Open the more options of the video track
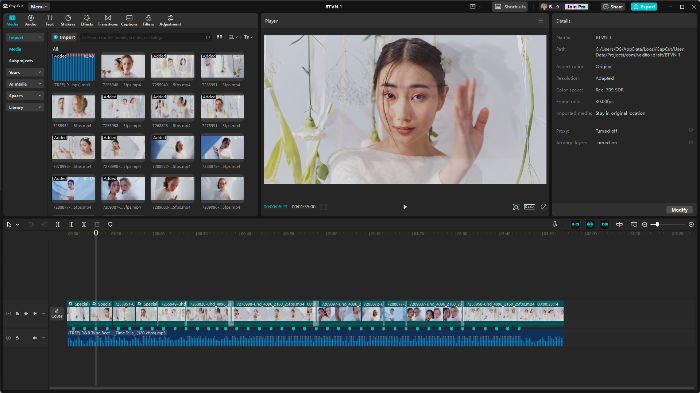Image resolution: width=700 pixels, height=393 pixels. coord(44,314)
